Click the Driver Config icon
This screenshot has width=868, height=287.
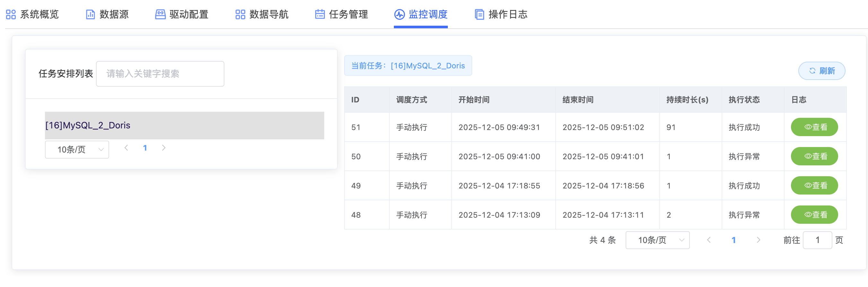click(x=160, y=14)
